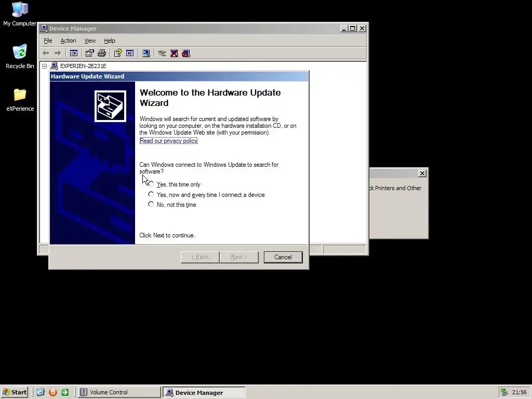Click the Back button in the wizard
The image size is (532, 399).
(x=200, y=257)
